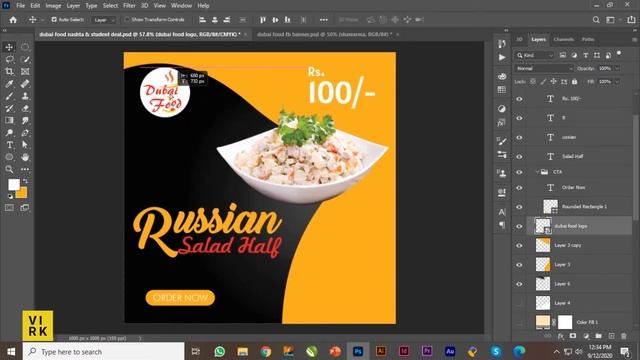Click Windows taskbar search box
The width and height of the screenshot is (640, 360).
click(103, 351)
